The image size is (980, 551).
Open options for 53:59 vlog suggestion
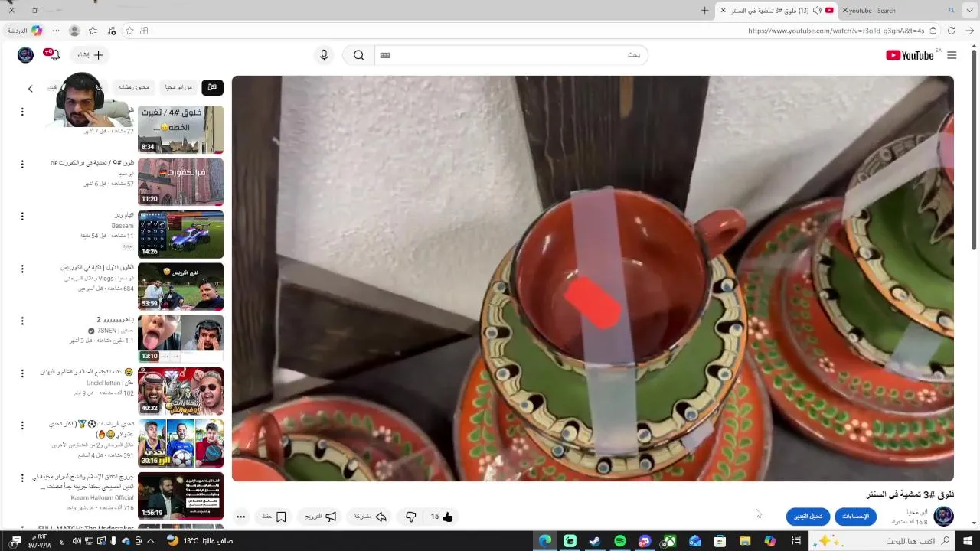click(x=22, y=269)
